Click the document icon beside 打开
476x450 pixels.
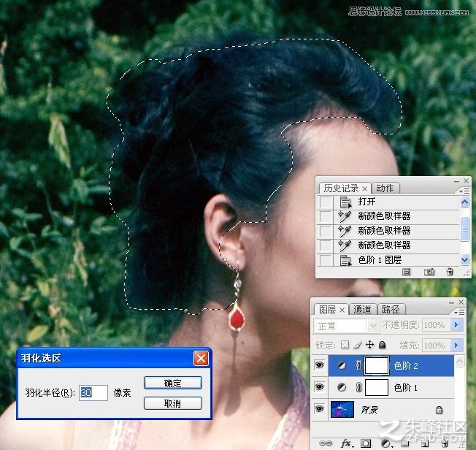point(345,202)
